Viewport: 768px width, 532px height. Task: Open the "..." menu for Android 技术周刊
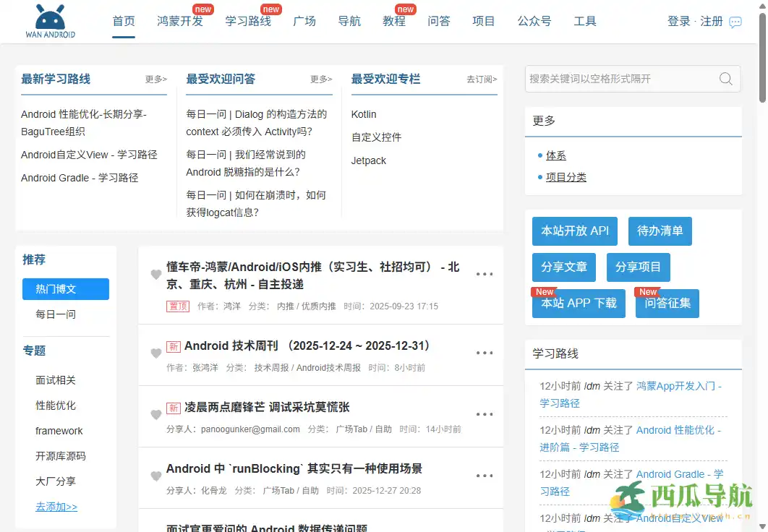pos(485,353)
